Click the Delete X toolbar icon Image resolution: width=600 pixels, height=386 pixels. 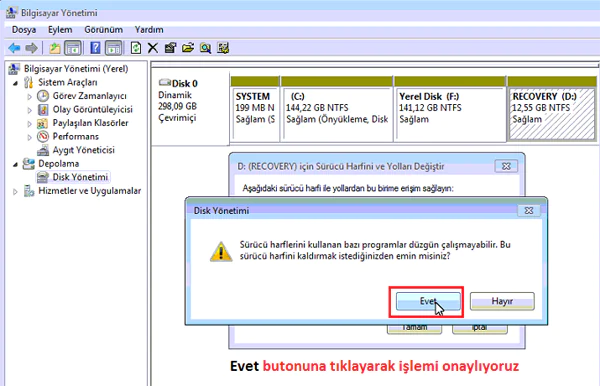pyautogui.click(x=153, y=48)
